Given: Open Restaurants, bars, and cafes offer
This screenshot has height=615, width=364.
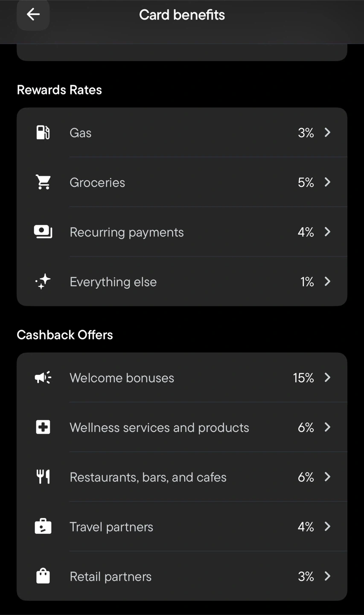Looking at the screenshot, I should tap(148, 477).
